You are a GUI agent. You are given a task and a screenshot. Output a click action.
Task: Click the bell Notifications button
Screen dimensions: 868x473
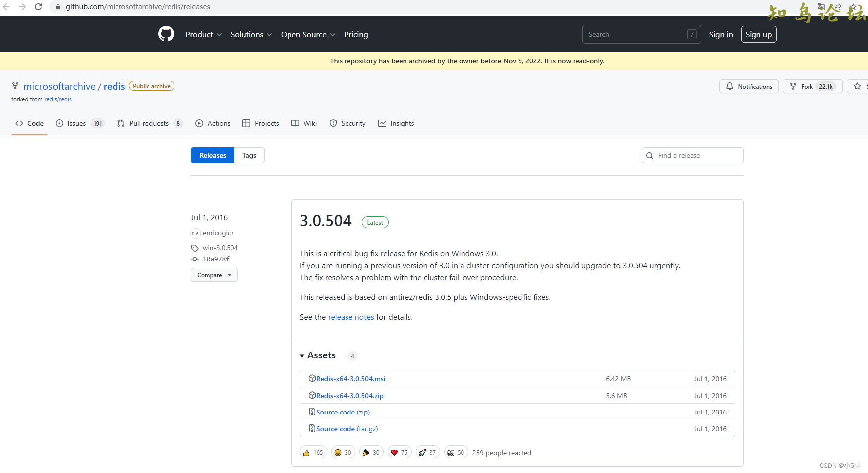pos(749,86)
